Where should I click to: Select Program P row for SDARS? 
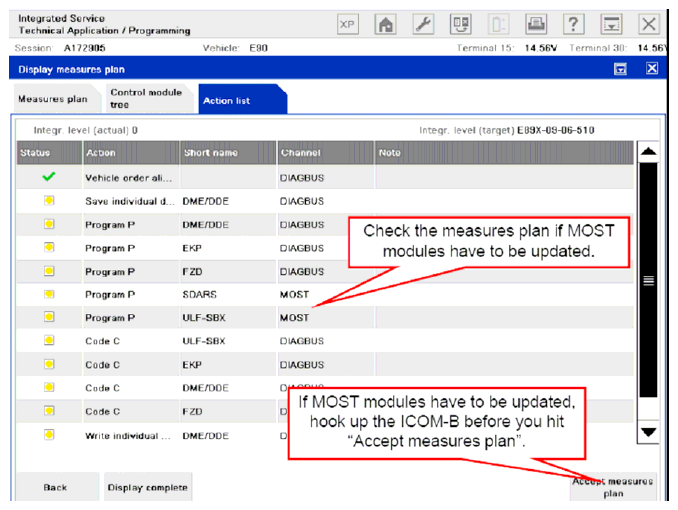click(x=325, y=294)
